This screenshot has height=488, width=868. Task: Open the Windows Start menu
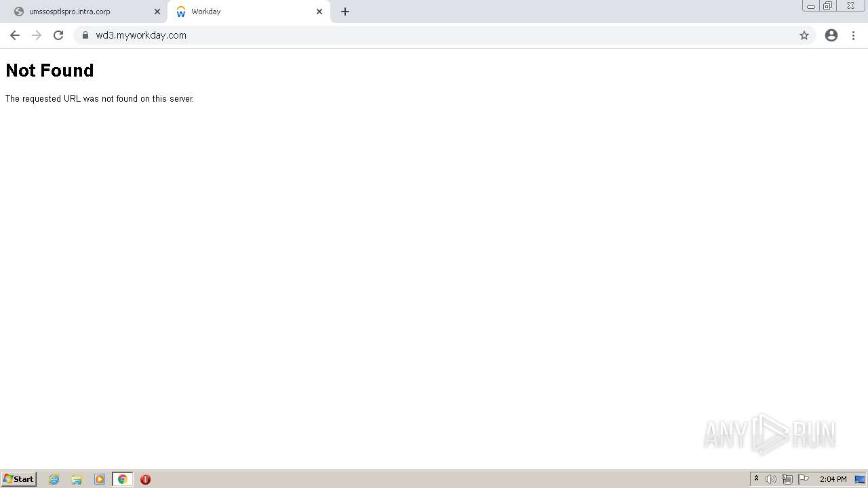tap(19, 479)
